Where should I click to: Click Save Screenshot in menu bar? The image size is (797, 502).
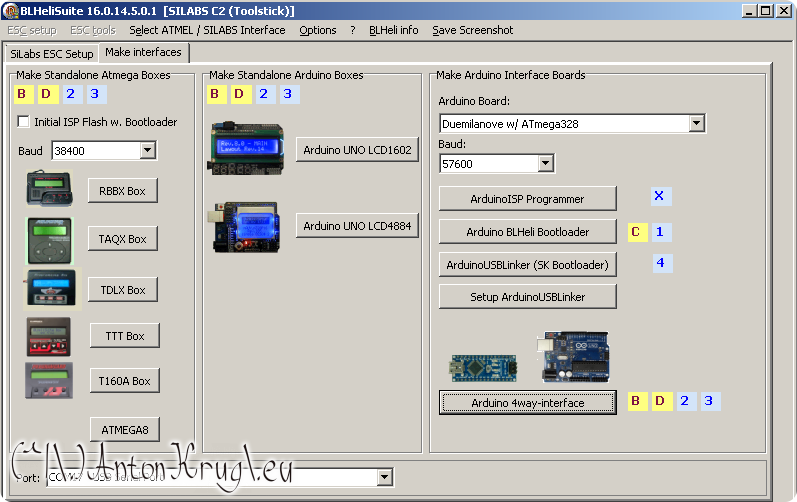click(473, 30)
